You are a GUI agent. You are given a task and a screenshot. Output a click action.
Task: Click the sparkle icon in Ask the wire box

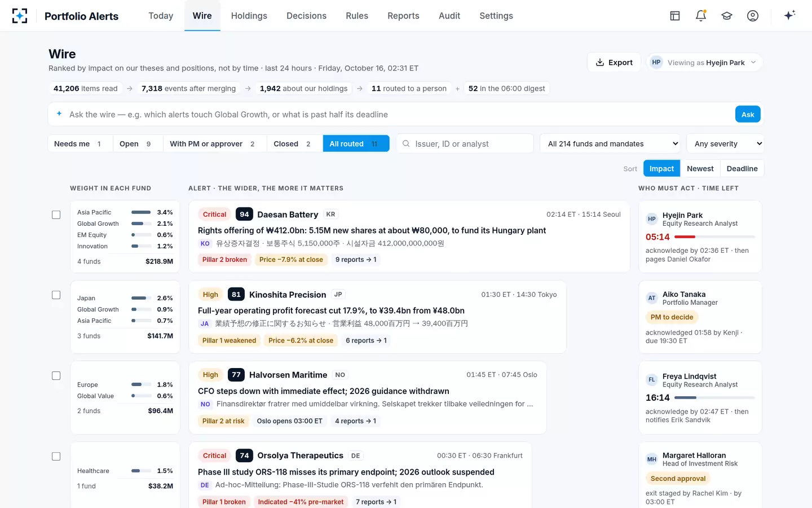[x=59, y=114]
